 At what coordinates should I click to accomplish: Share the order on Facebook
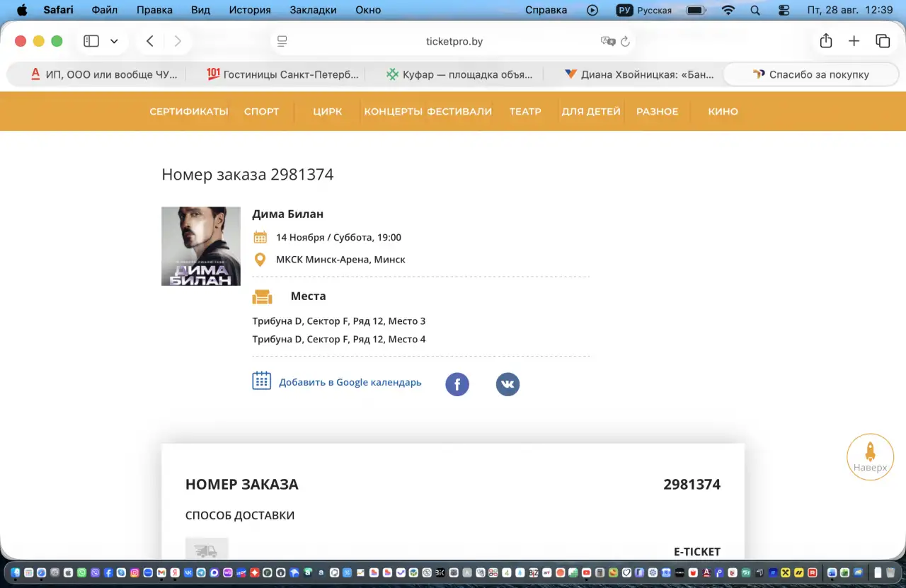point(457,384)
